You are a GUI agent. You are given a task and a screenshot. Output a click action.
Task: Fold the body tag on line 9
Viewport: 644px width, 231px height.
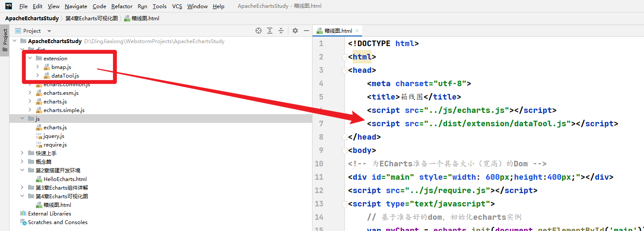(x=344, y=151)
